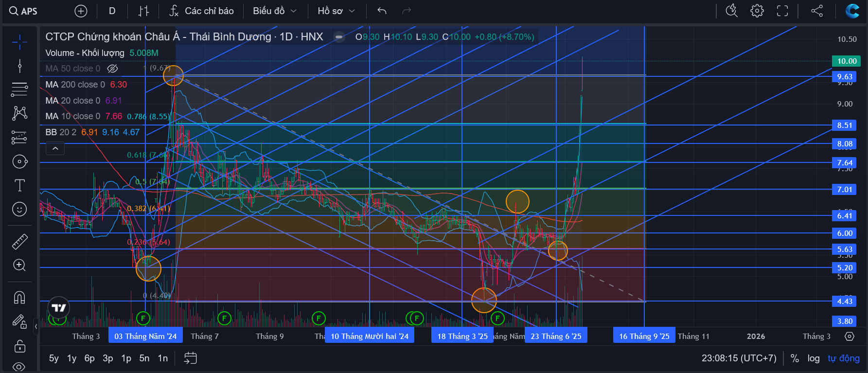The height and width of the screenshot is (373, 868).
Task: Open chart settings gear in top toolbar
Action: 757,11
